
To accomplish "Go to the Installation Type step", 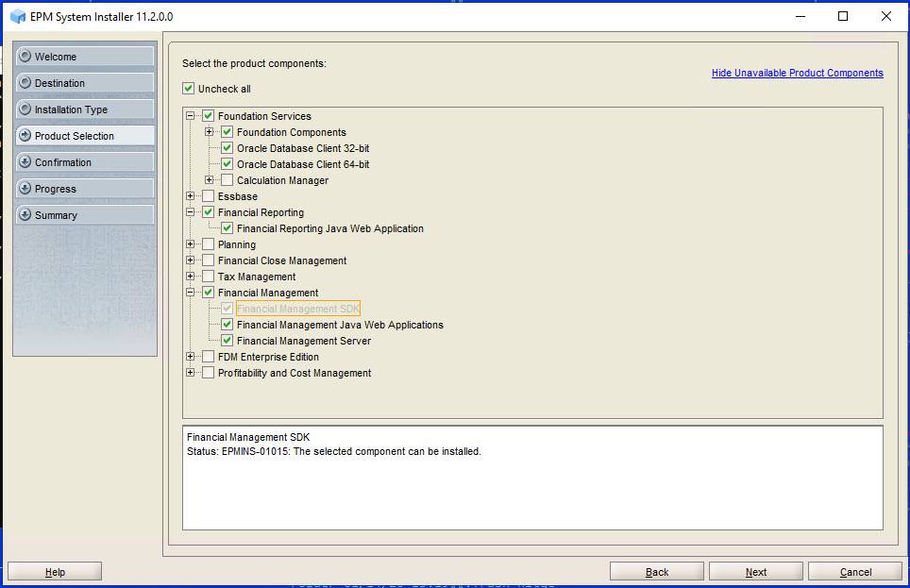I will (x=85, y=109).
